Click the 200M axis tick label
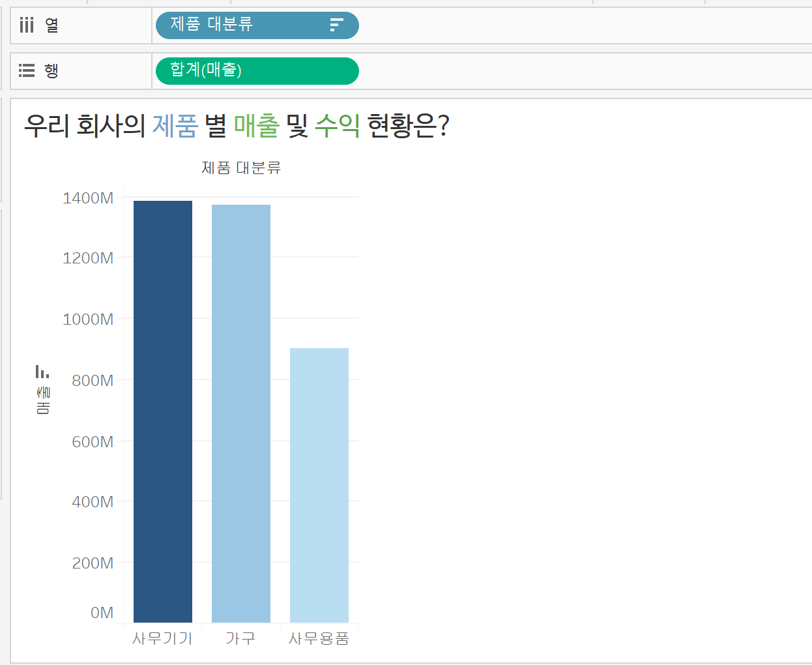 pos(93,563)
